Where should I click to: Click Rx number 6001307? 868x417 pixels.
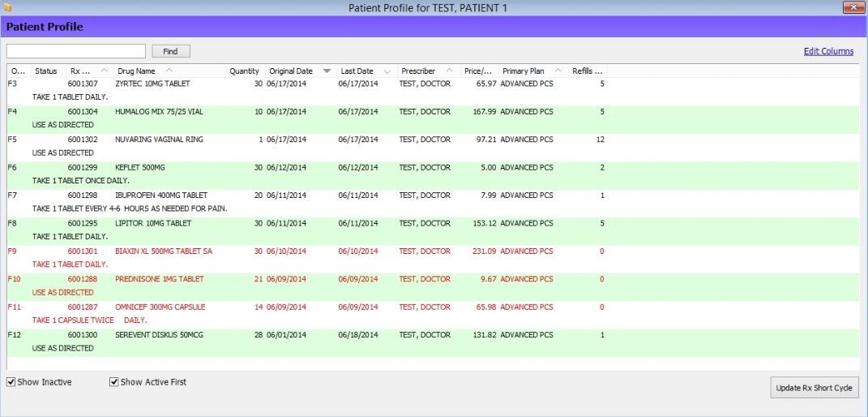83,84
